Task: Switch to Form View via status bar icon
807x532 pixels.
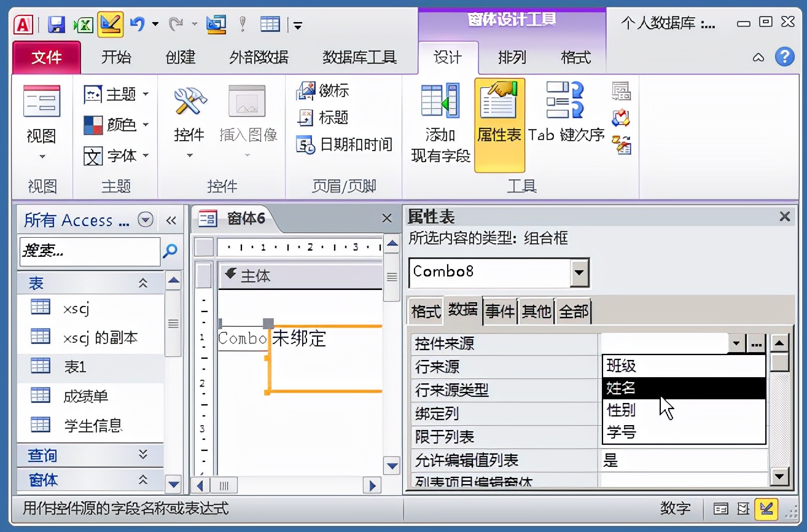Action: point(719,509)
